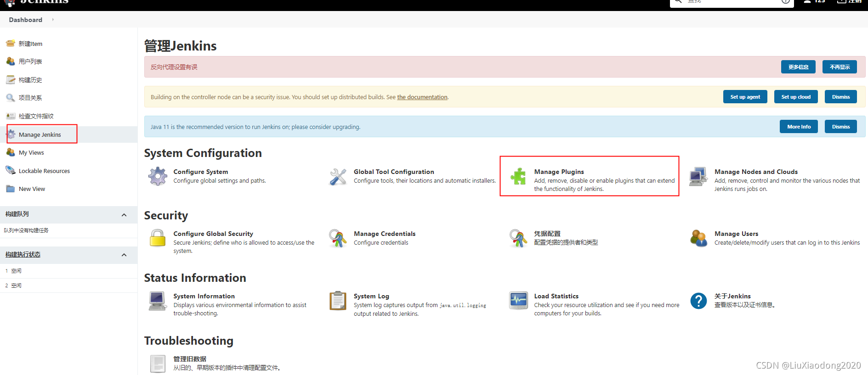Screen dimensions: 868x375
Task: Click the Dashboard breadcrumb
Action: tap(25, 20)
